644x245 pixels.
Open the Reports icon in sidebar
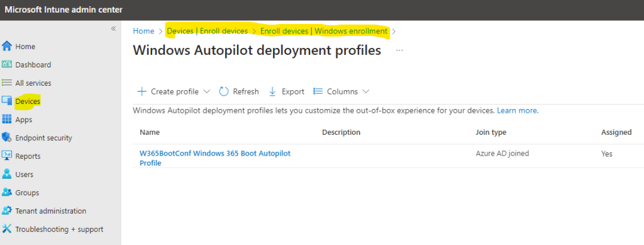(6, 156)
